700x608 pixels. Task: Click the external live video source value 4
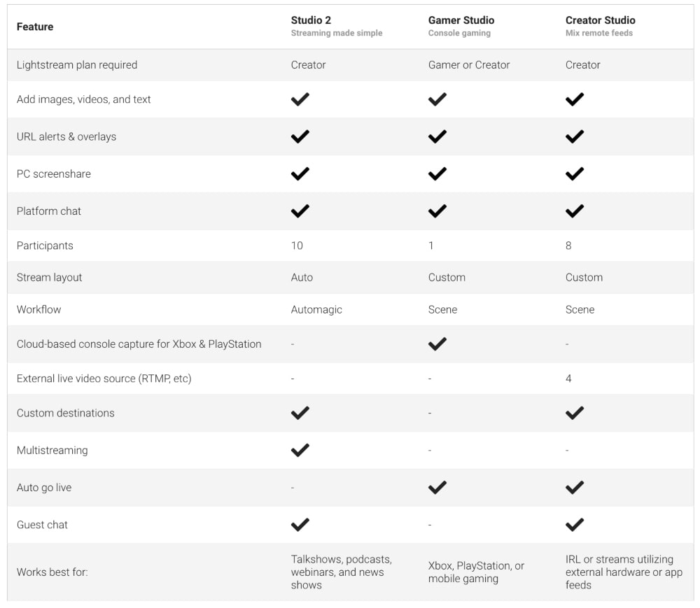tap(568, 379)
